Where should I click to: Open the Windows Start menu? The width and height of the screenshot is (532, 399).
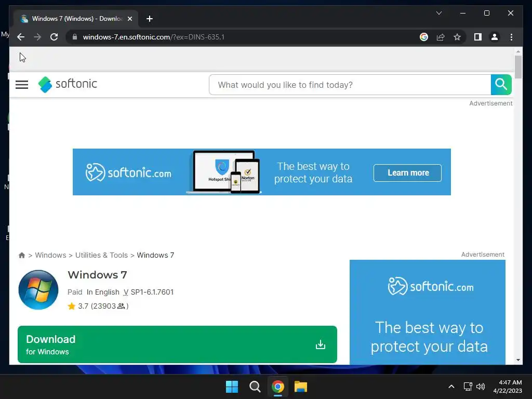pyautogui.click(x=232, y=387)
